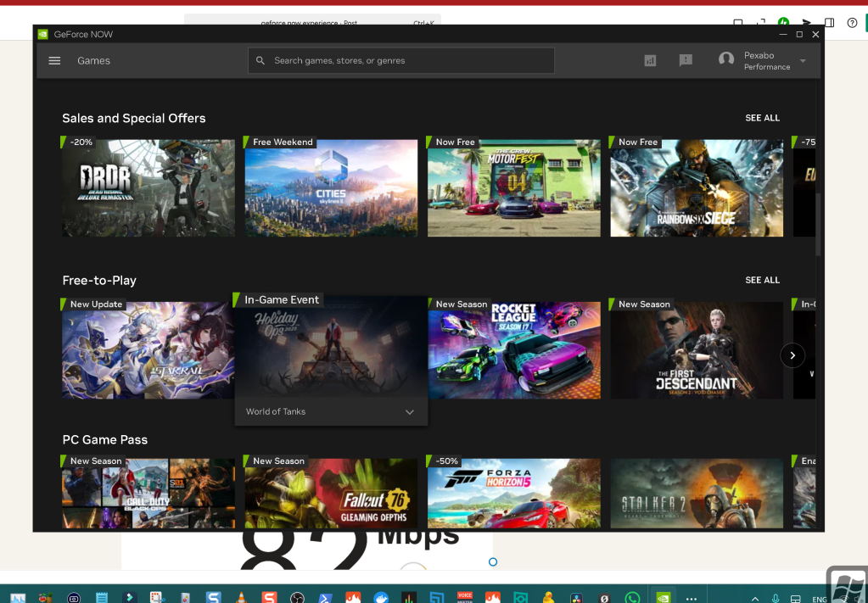Open Dead Rising Deluxe Remaster tile

(148, 188)
